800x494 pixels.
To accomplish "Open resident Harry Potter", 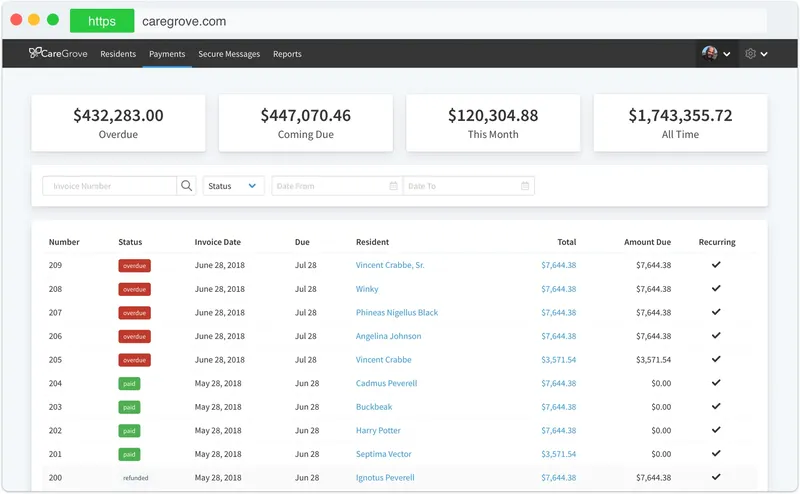I will click(378, 430).
